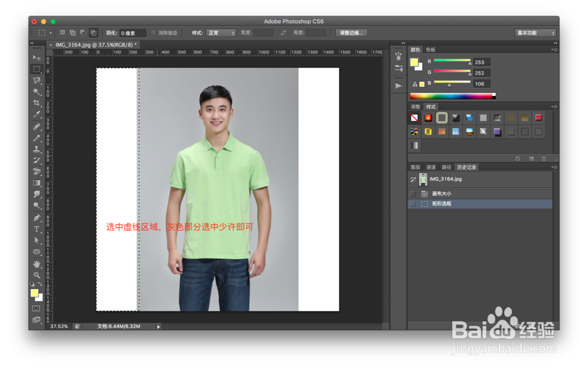Close the IMG_3164.jpg document tab
The width and height of the screenshot is (588, 369).
(51, 45)
